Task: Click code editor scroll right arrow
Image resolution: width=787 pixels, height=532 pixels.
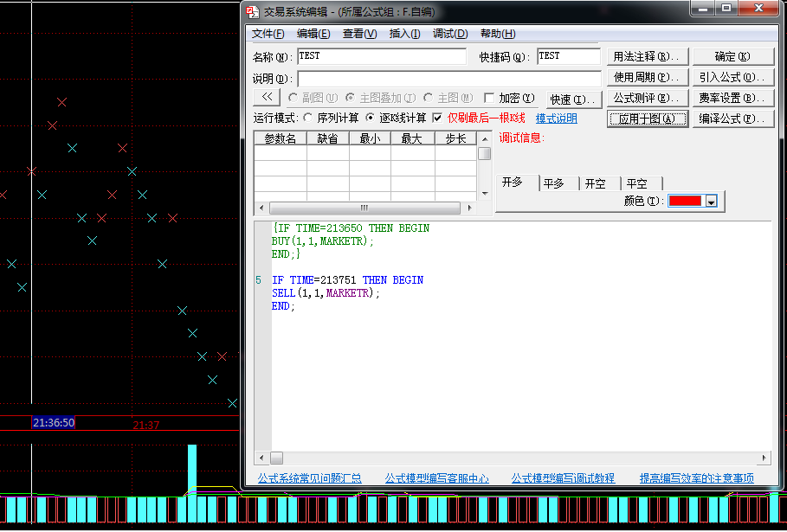Action: point(764,458)
